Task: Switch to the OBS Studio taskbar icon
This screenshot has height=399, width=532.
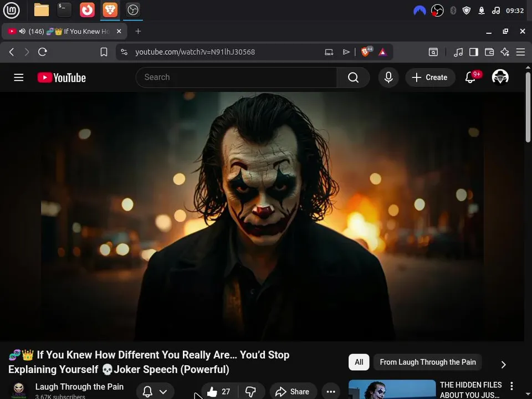Action: [132, 10]
